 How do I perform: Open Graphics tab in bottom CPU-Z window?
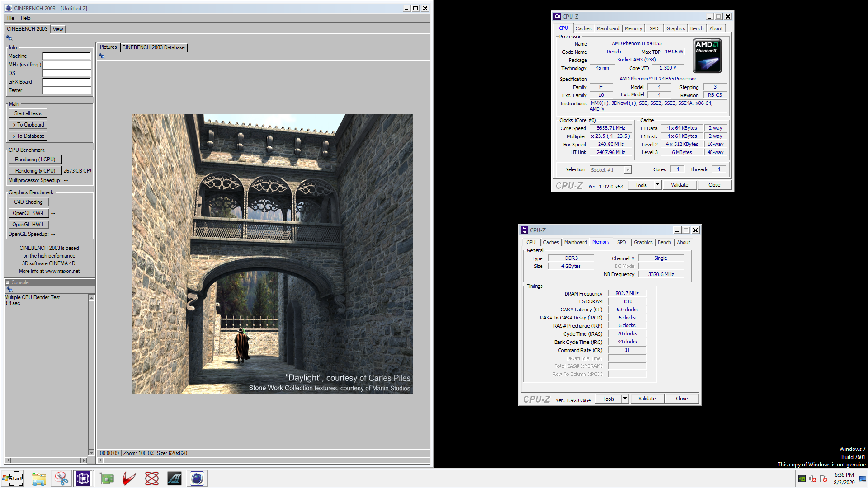pyautogui.click(x=643, y=242)
